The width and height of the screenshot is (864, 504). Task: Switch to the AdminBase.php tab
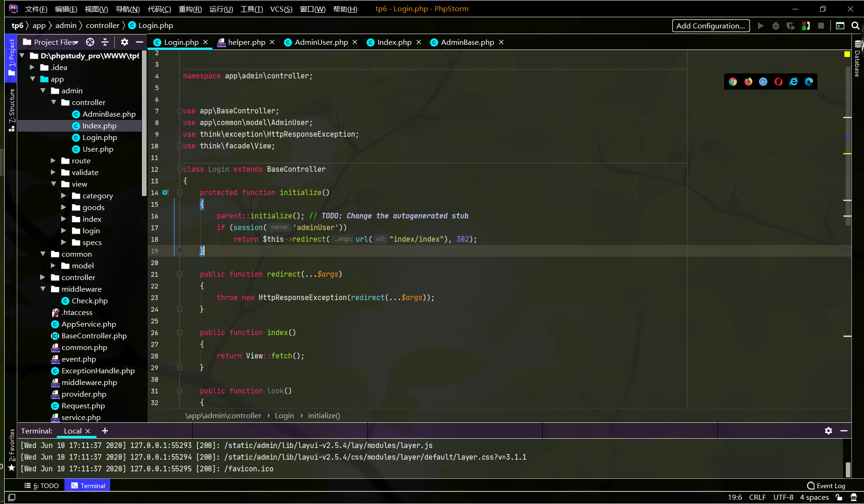click(467, 42)
